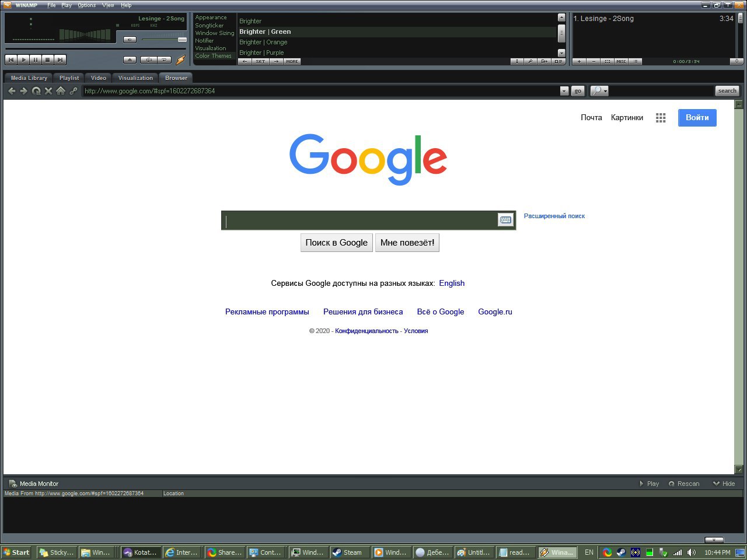This screenshot has height=560, width=747.
Task: Click the Google search input field
Action: pyautogui.click(x=360, y=220)
